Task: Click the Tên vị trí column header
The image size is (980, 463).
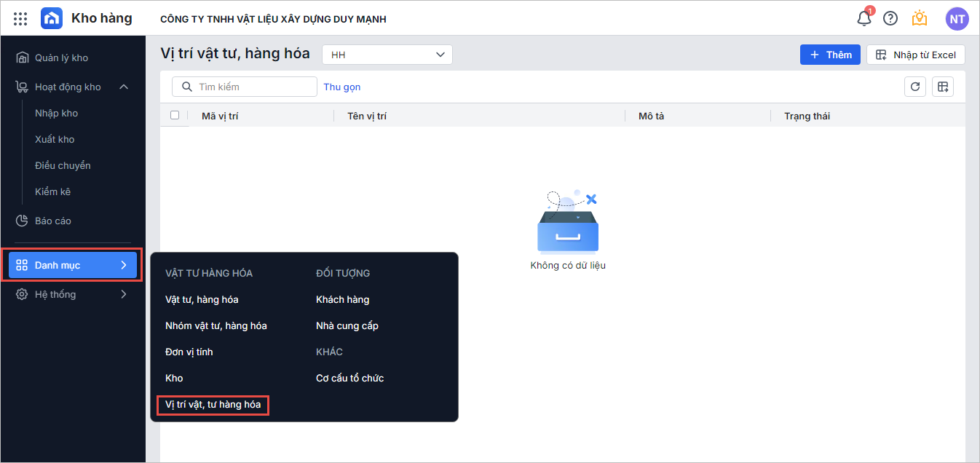Action: 367,116
